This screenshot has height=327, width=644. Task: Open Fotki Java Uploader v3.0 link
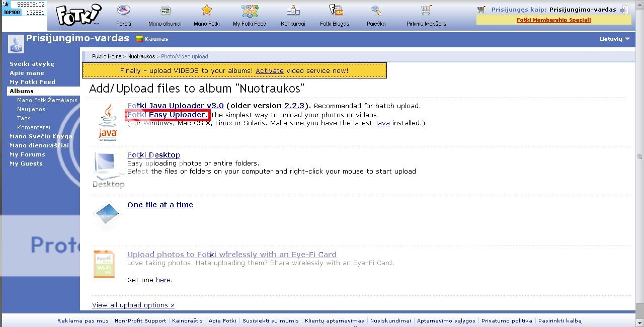(176, 106)
